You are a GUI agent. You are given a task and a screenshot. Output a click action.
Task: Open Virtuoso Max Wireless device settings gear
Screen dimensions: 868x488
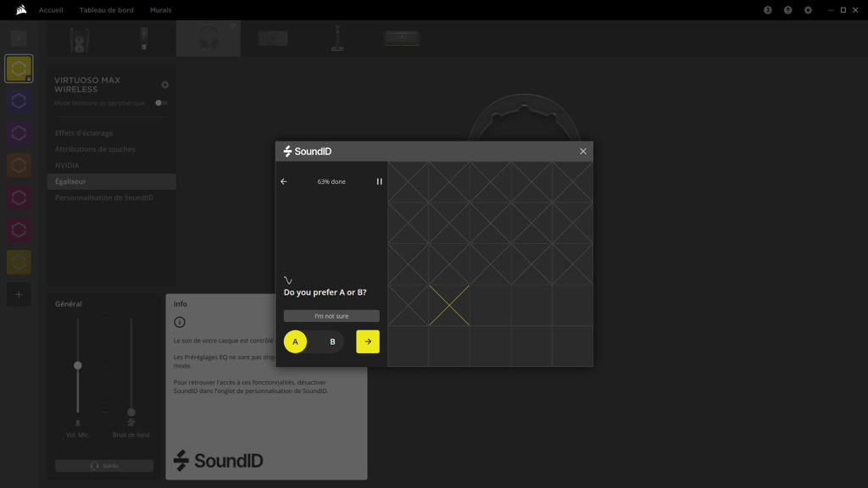tap(165, 85)
